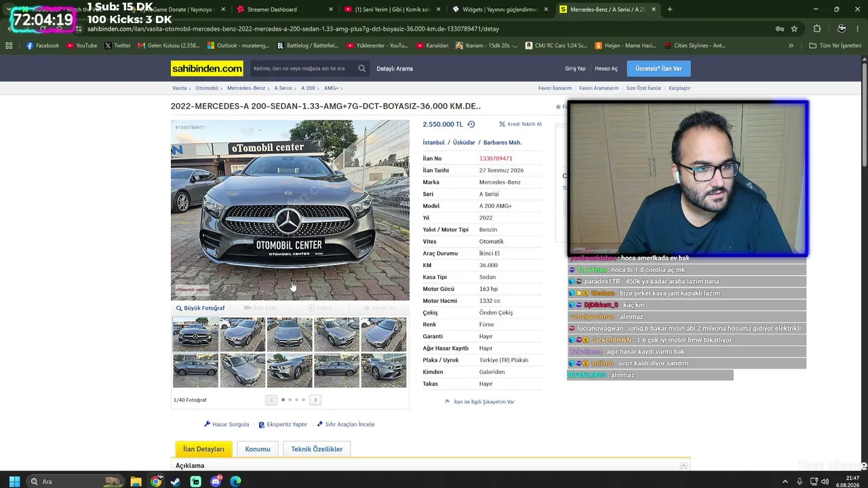This screenshot has height=488, width=868.
Task: Open the Battlelog bookmark
Action: (307, 45)
